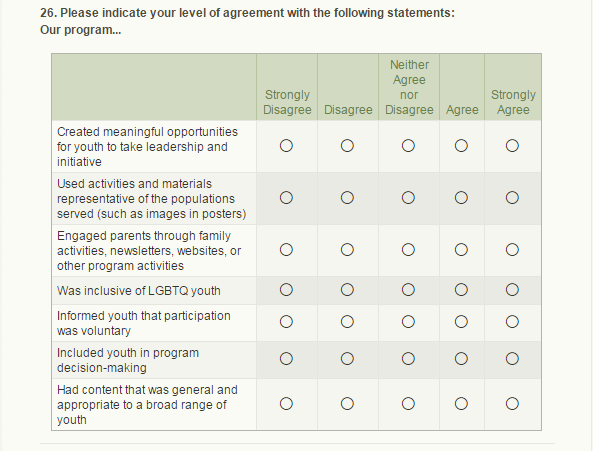Select Strongly Agree for youth in program decision-making

pos(512,359)
